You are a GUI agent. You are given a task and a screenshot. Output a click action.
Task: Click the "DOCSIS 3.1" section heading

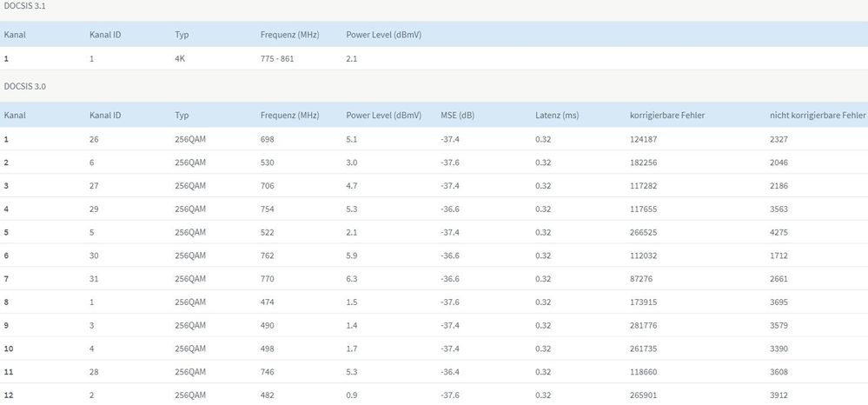click(25, 10)
